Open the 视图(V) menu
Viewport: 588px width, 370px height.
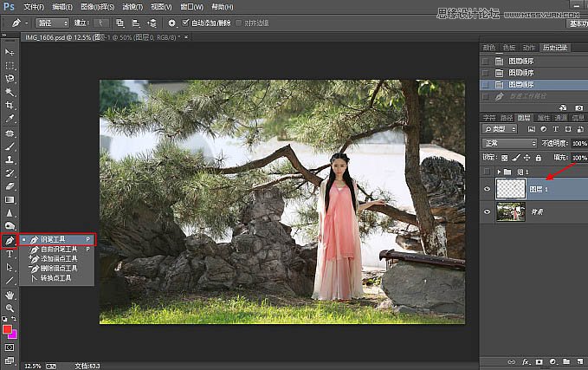161,7
